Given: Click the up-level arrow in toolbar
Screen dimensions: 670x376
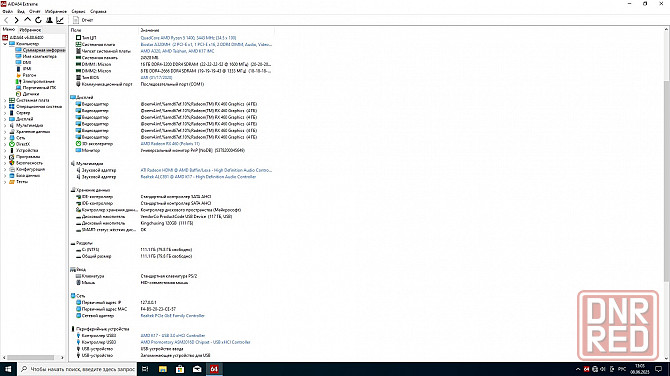Looking at the screenshot, I should tap(27, 20).
